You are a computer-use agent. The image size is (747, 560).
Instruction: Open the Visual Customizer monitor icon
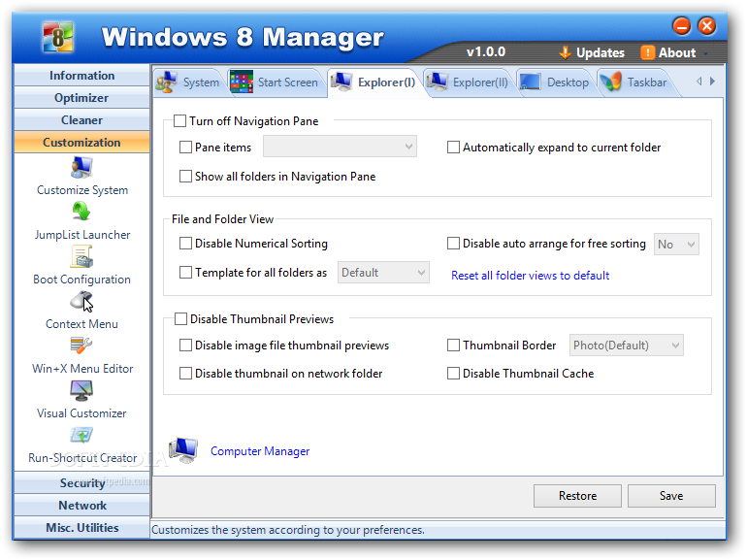click(x=81, y=391)
